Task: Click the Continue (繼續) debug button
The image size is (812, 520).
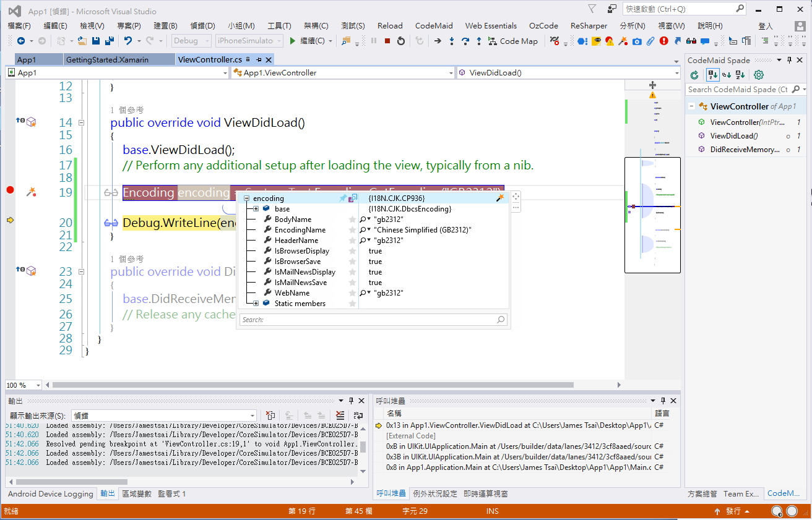Action: point(307,41)
